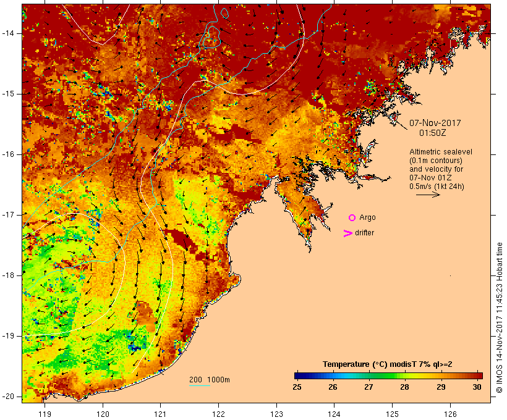Click latitude axis label -17

coord(8,215)
